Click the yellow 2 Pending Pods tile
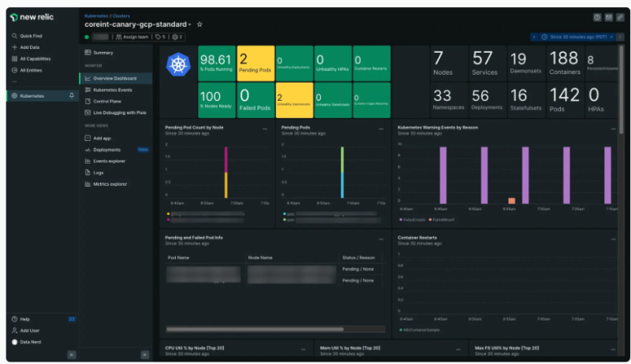This screenshot has width=631, height=364. (256, 64)
